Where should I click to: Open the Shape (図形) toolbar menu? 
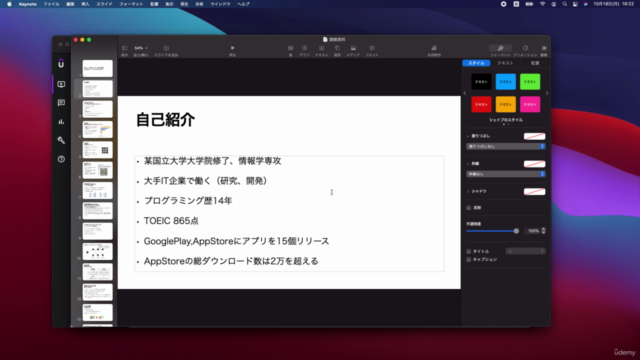tap(337, 48)
